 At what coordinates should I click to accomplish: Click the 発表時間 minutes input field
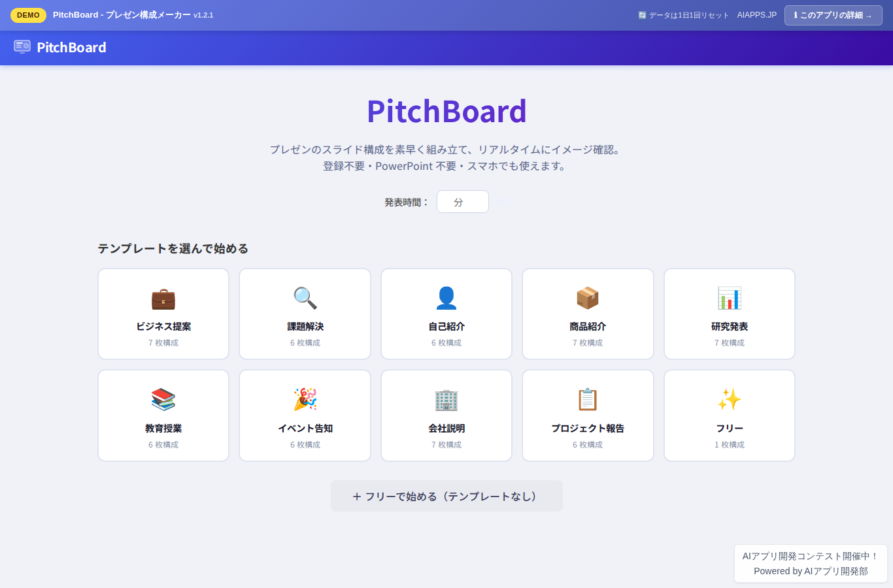[x=463, y=202]
